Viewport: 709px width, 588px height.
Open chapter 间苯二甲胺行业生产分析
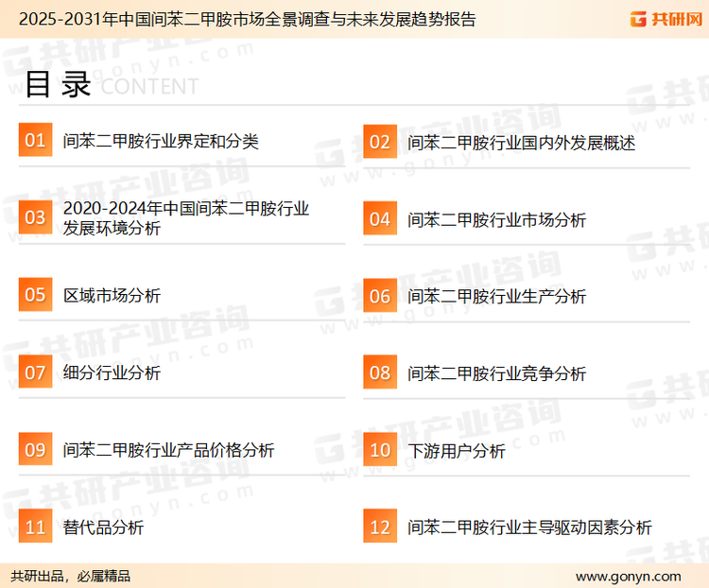pos(496,297)
